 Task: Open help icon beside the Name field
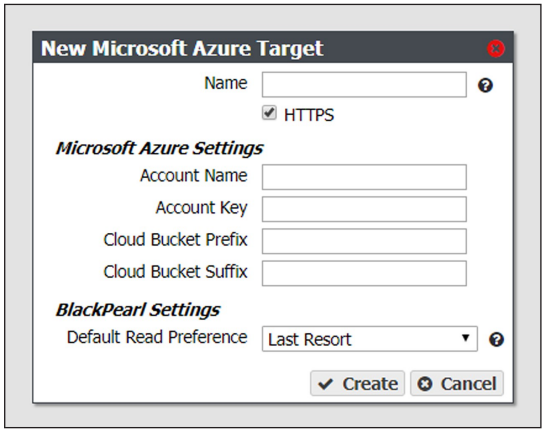click(485, 85)
